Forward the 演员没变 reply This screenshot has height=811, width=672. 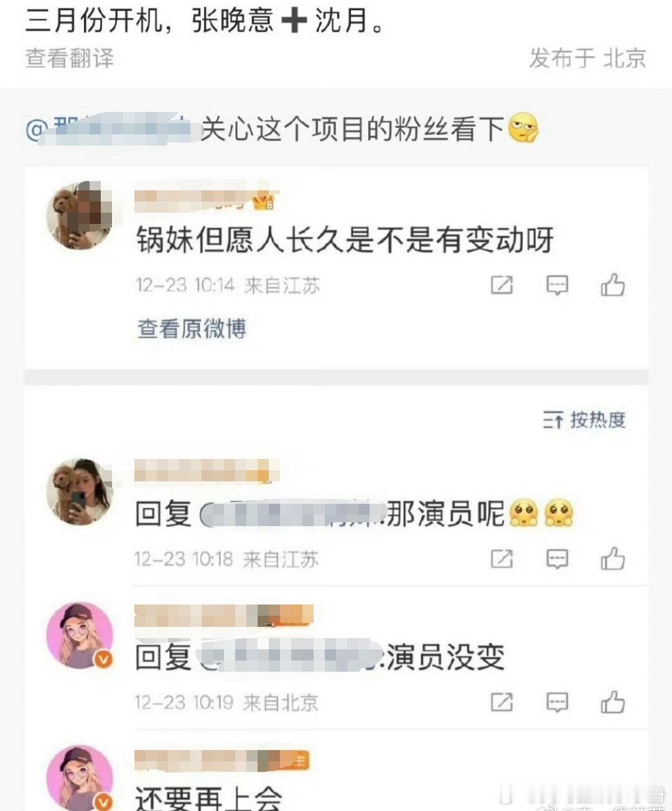coord(502,702)
